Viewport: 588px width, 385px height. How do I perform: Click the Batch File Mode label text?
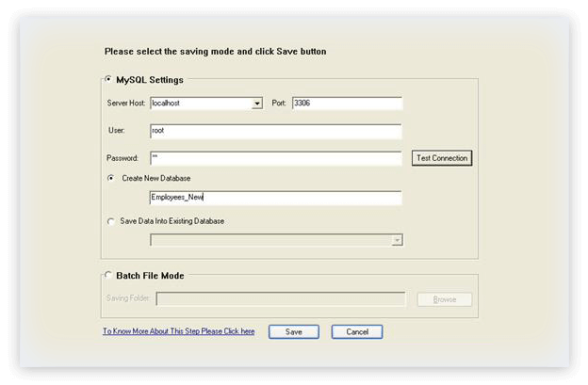coord(150,276)
